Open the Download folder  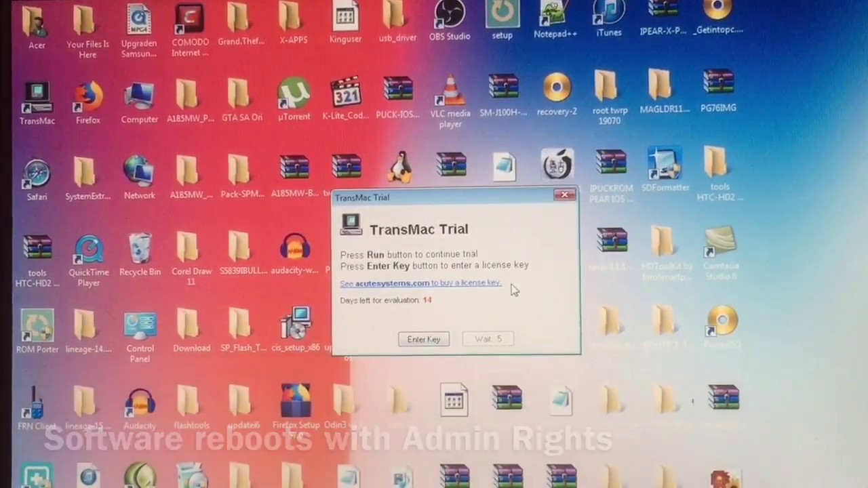click(x=191, y=331)
